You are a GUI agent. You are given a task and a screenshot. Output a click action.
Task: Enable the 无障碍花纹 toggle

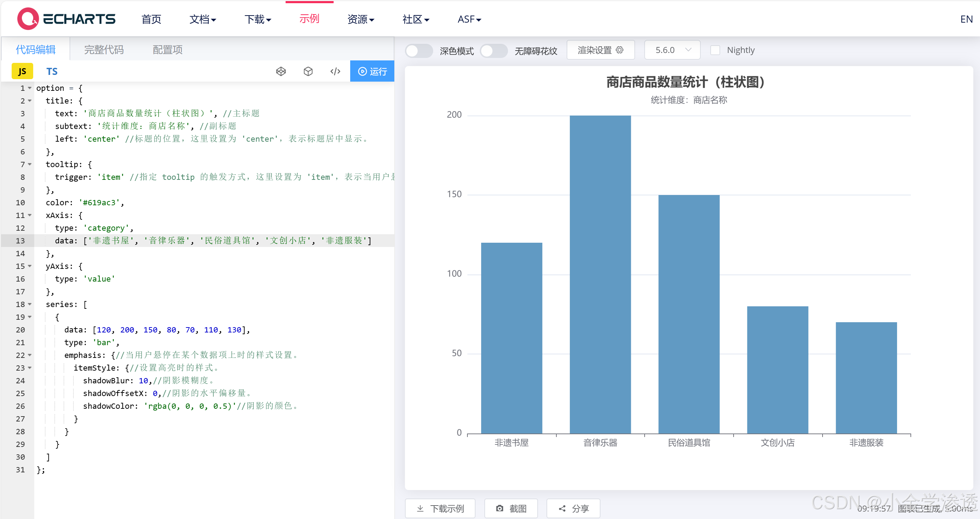(x=494, y=51)
